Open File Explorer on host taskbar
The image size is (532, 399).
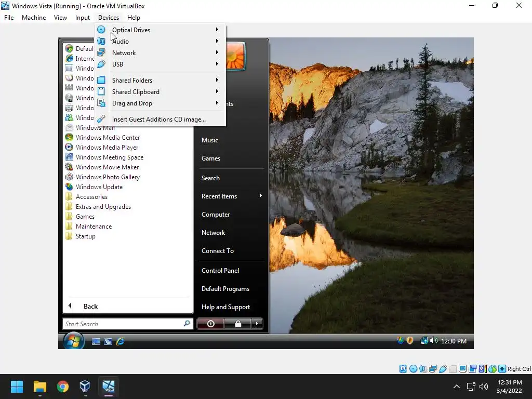pos(39,386)
